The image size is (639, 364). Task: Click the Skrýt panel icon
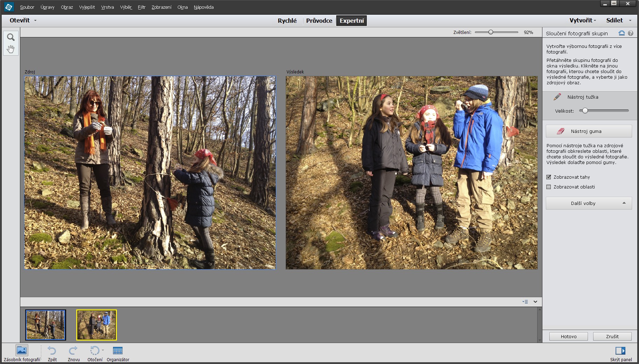coord(620,350)
